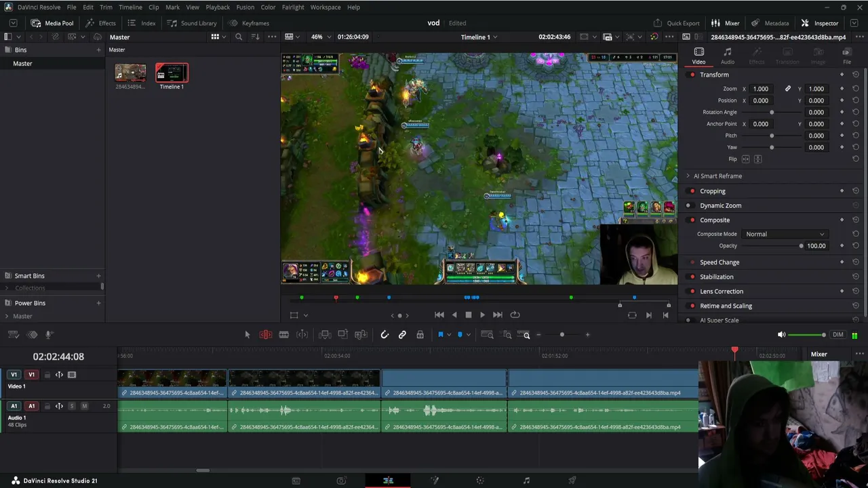
Task: Adjust the Opacity slider handle
Action: pos(801,246)
